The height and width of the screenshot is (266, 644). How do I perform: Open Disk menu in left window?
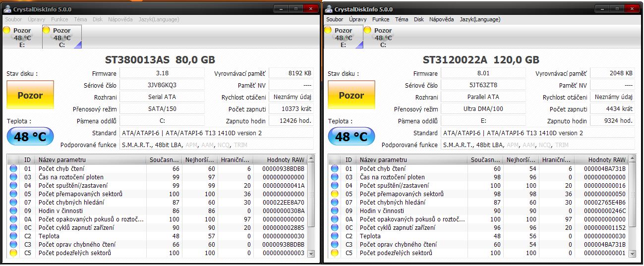click(x=98, y=19)
